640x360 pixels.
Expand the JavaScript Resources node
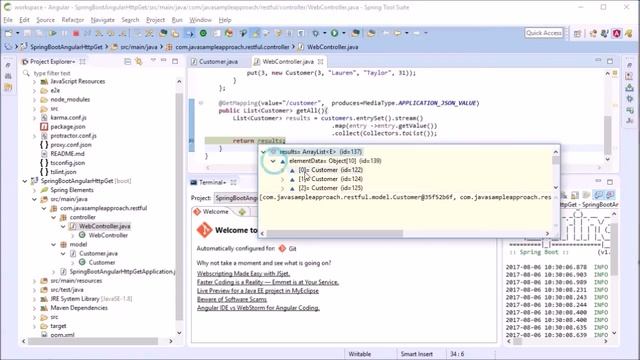click(34, 82)
